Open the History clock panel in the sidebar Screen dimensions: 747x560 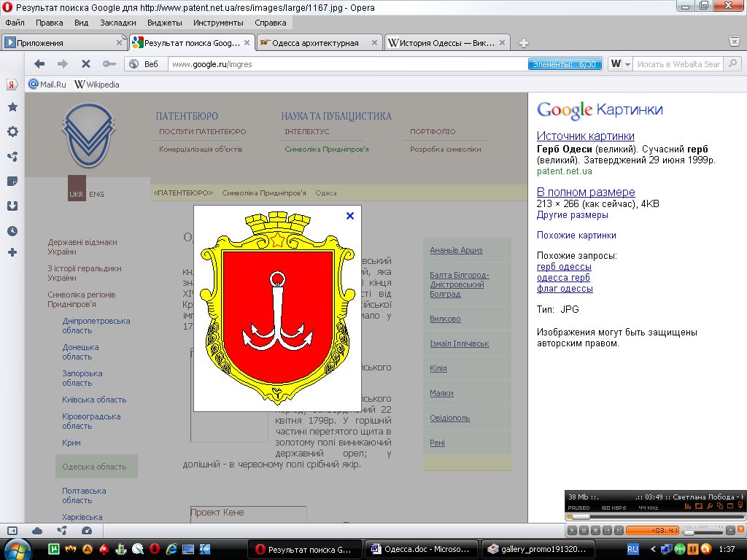[12, 231]
